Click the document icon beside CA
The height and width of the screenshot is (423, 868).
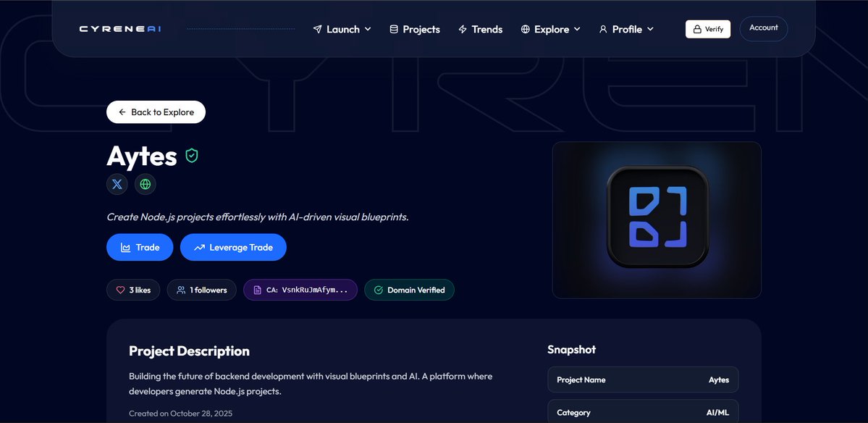click(x=258, y=290)
